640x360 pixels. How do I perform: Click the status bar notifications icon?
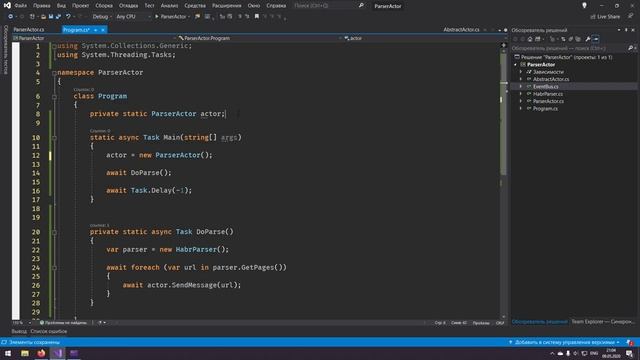pos(630,342)
